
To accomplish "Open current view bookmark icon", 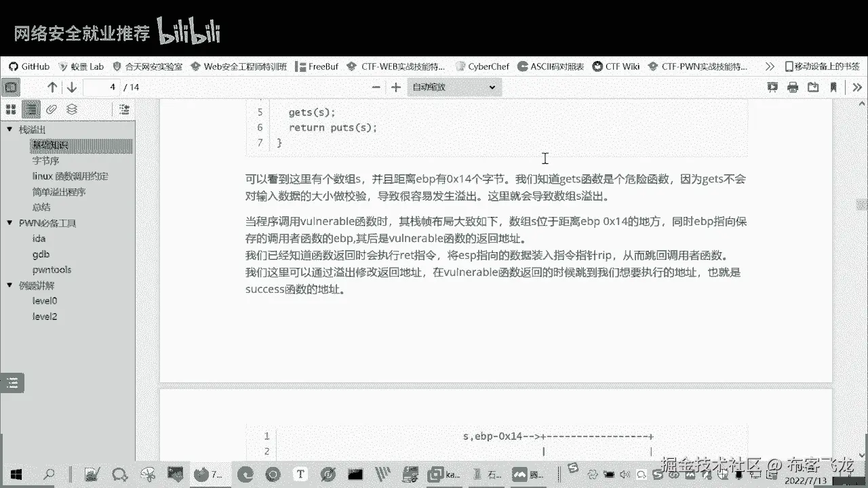I will coord(833,87).
